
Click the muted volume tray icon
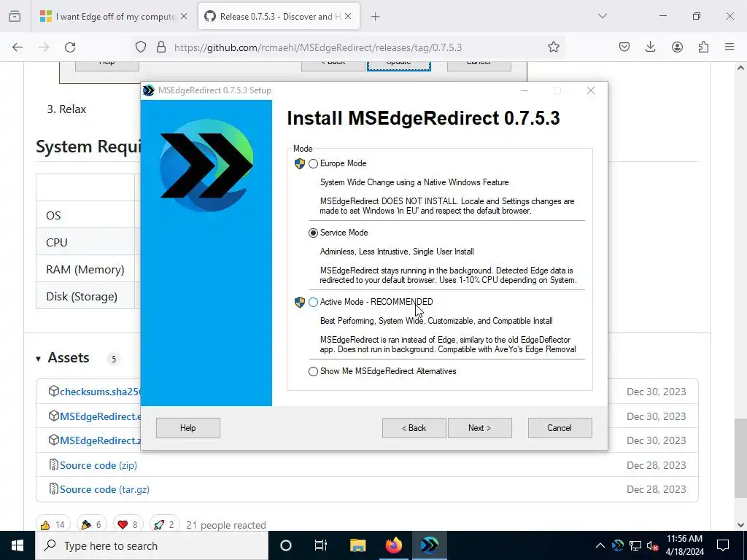tap(652, 545)
